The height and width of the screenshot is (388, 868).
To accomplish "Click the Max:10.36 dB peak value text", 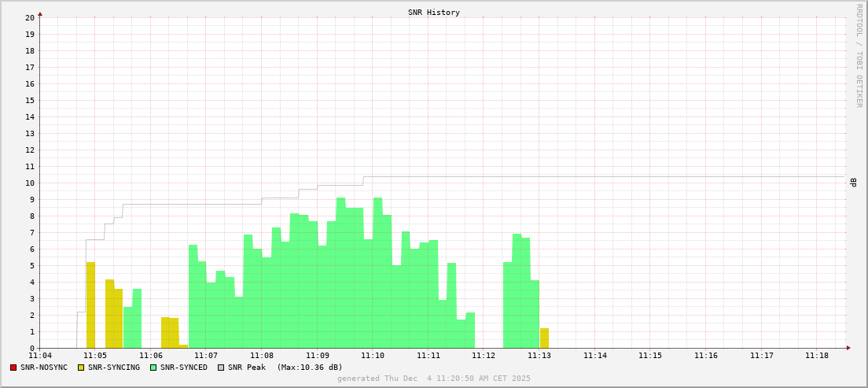I will click(310, 368).
